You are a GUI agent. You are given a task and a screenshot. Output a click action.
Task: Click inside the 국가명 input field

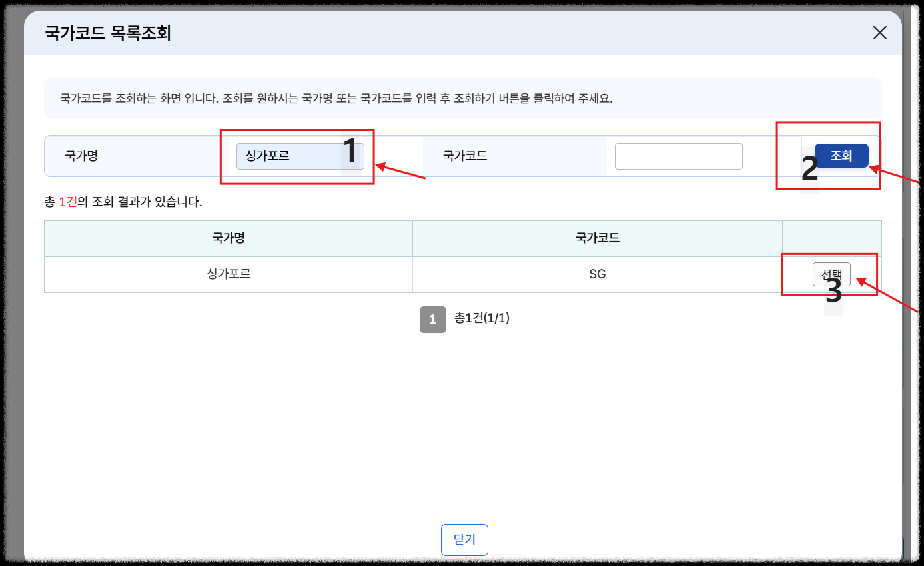coord(300,156)
